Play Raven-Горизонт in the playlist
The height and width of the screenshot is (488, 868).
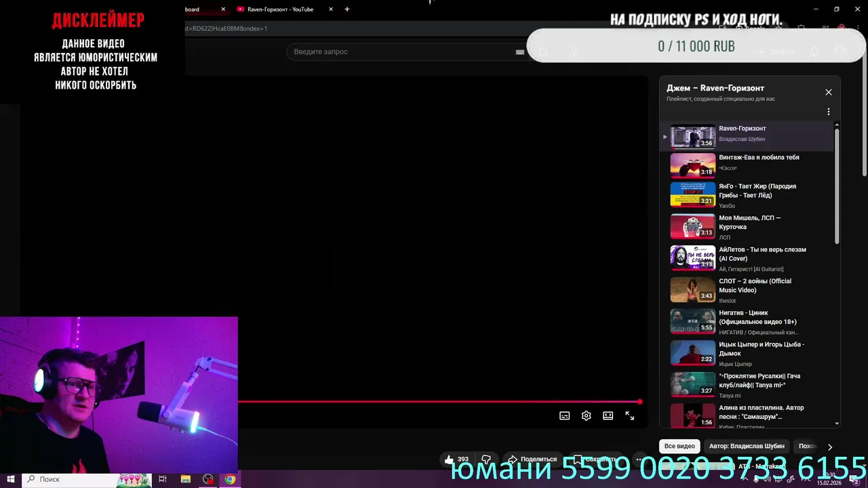[746, 136]
